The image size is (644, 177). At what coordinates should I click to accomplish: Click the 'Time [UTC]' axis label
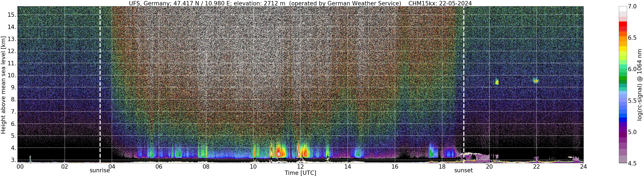coord(300,173)
